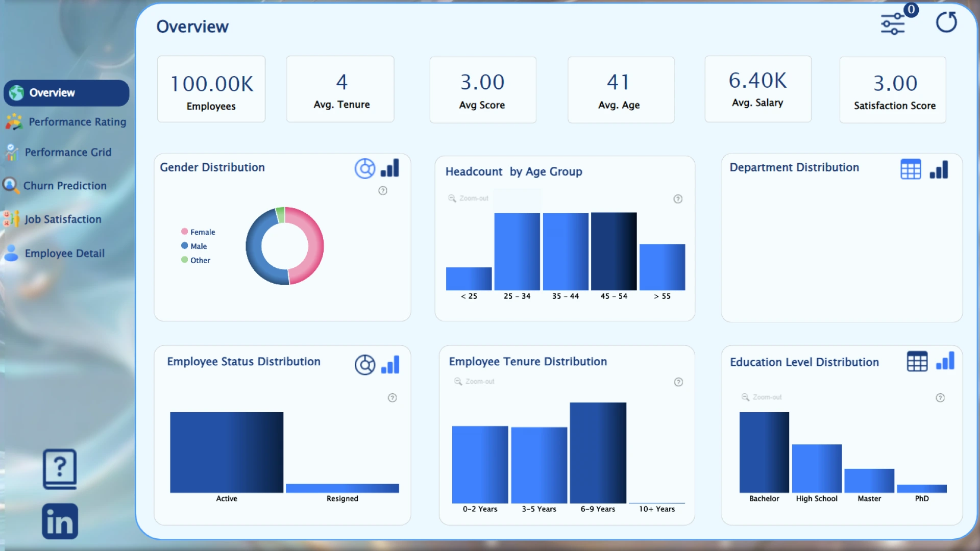980x551 pixels.
Task: Click the Avg Score card
Action: click(x=483, y=90)
